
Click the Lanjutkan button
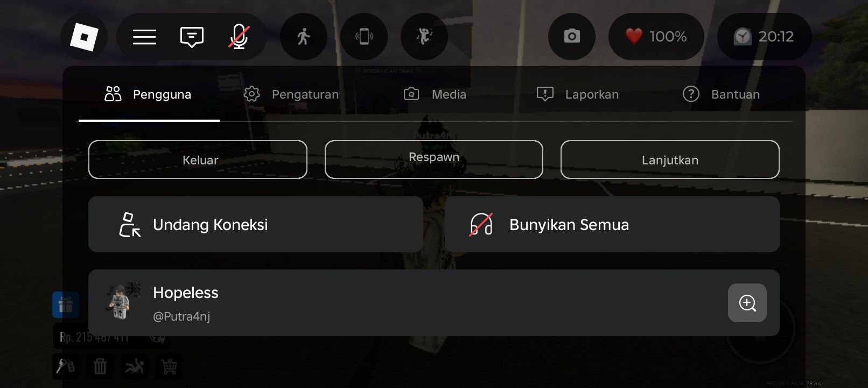[x=670, y=160]
